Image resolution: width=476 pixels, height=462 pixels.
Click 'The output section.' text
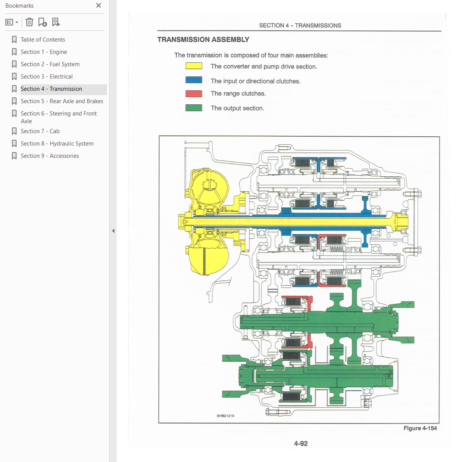[x=238, y=108]
